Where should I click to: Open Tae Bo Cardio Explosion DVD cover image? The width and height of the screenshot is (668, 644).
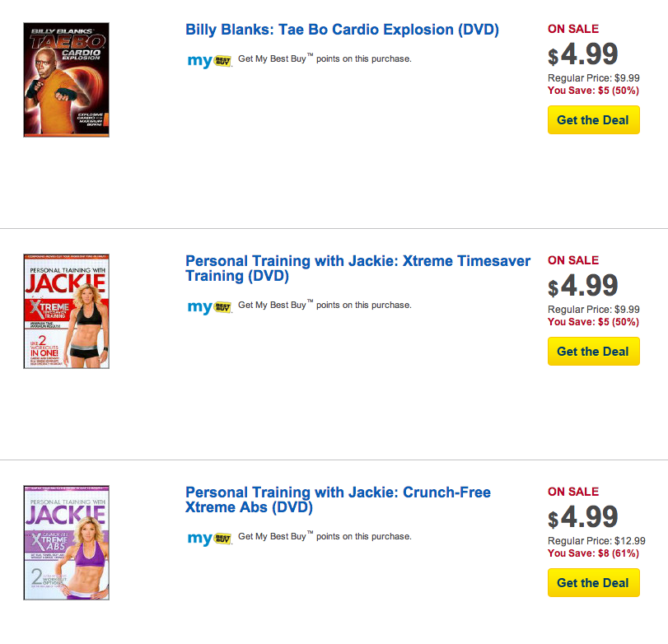[x=67, y=80]
